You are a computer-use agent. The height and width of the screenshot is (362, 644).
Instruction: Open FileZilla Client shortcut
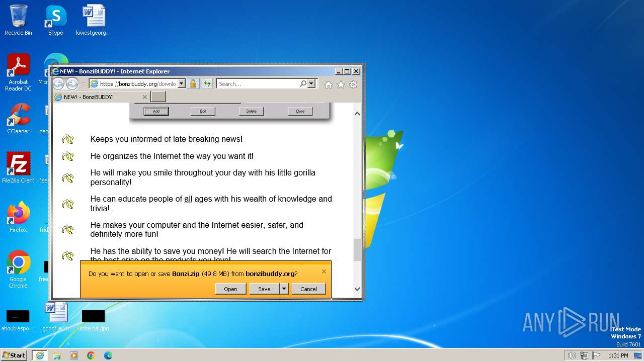[18, 167]
